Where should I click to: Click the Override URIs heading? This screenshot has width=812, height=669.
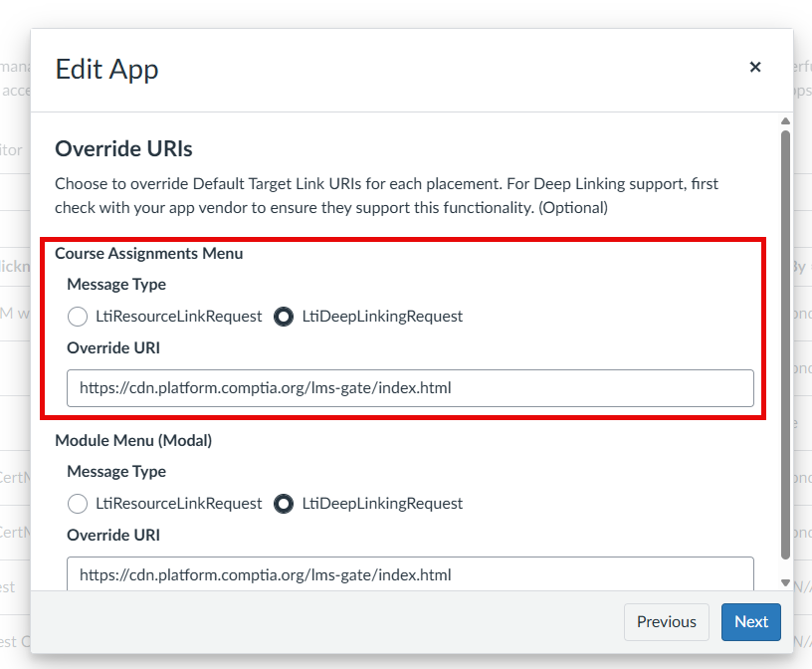(123, 149)
